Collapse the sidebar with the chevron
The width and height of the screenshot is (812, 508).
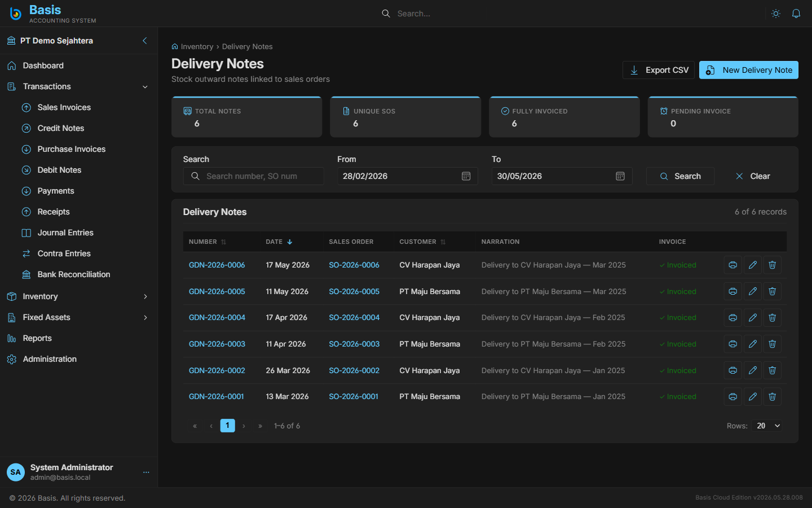click(x=145, y=41)
